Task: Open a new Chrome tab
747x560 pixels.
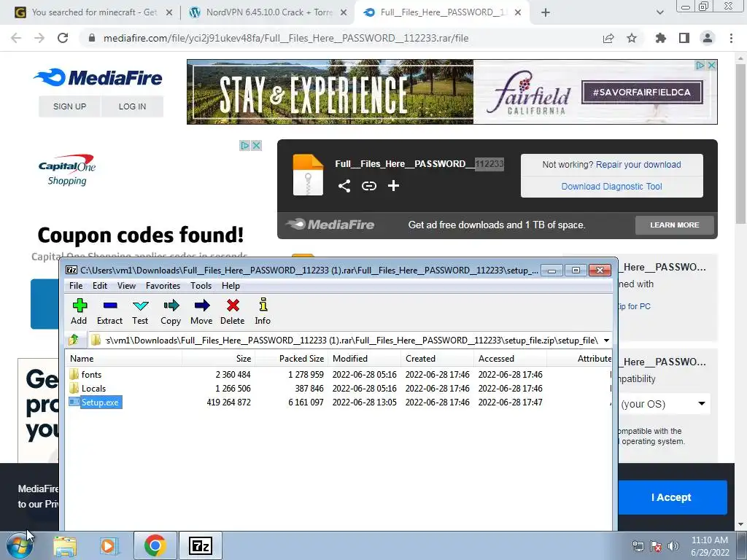Action: 546,12
